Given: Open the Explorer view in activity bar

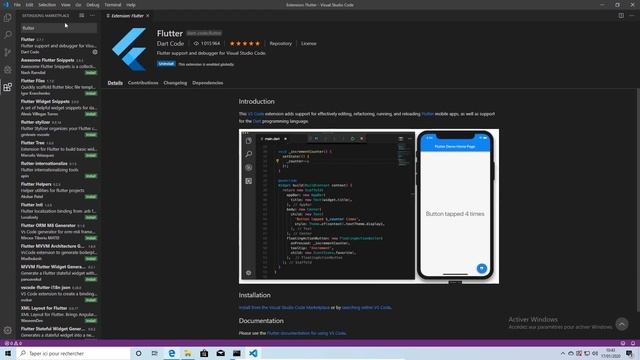Looking at the screenshot, I should click(7, 18).
